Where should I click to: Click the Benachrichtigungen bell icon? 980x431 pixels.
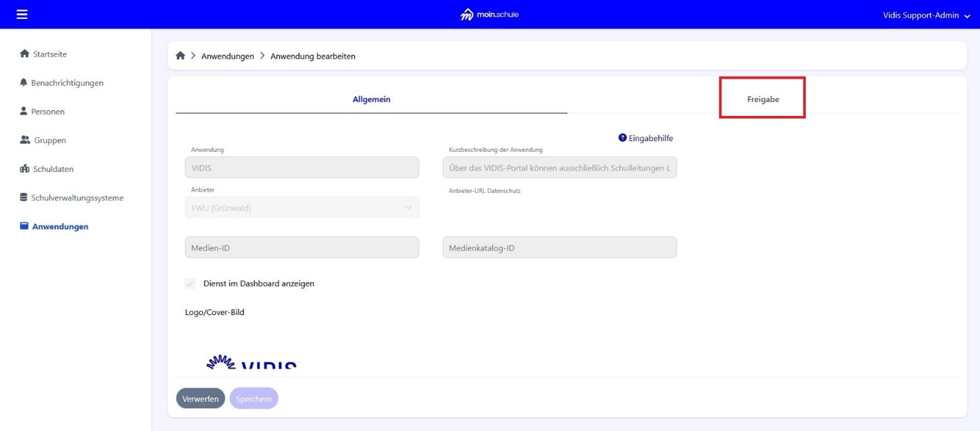(24, 83)
